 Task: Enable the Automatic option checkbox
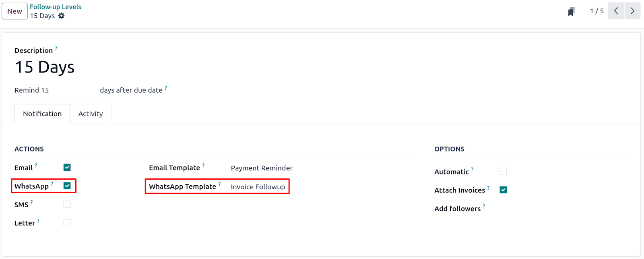503,171
